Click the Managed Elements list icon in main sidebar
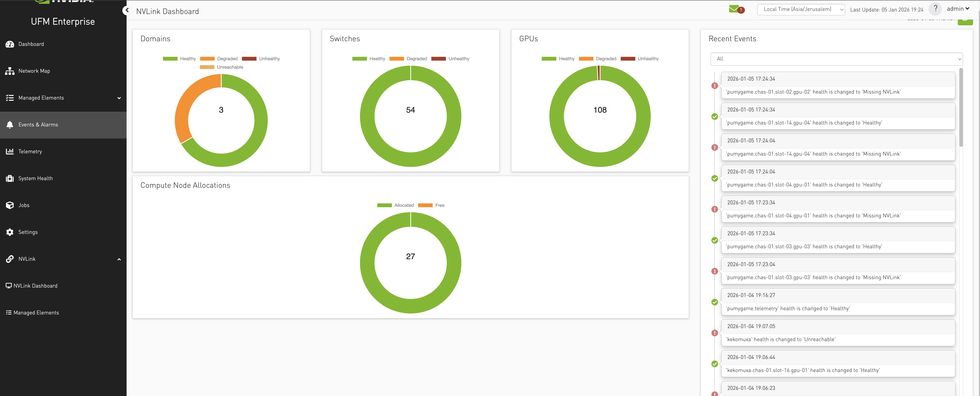This screenshot has width=980, height=396. [x=10, y=98]
